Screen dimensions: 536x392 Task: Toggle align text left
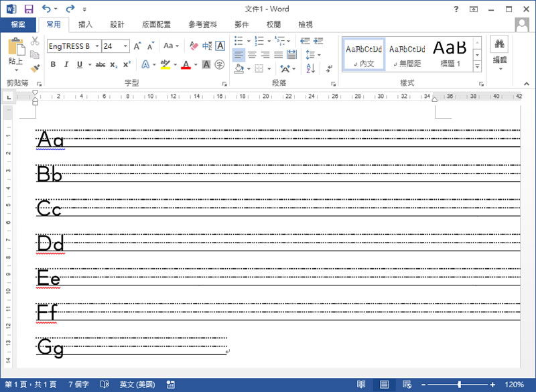point(239,54)
